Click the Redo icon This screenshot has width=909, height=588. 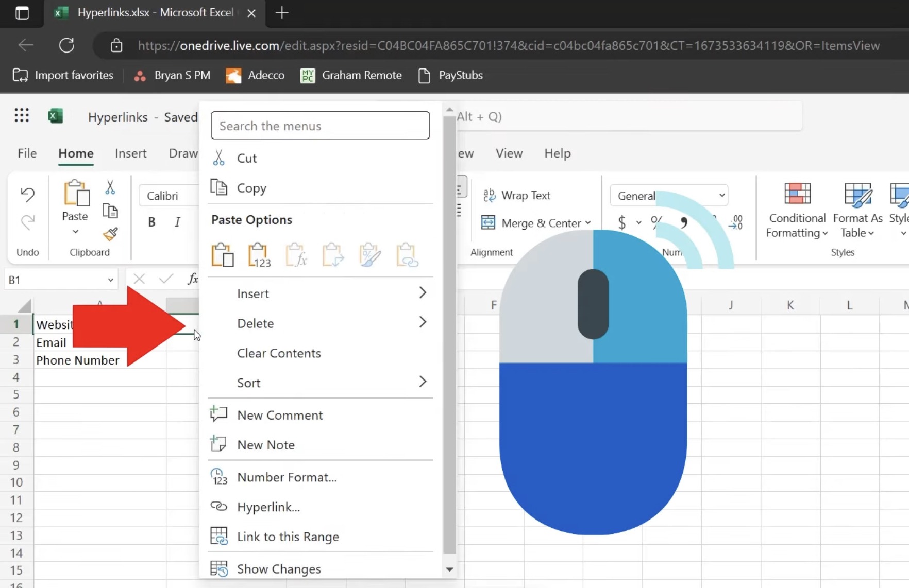[x=27, y=222]
